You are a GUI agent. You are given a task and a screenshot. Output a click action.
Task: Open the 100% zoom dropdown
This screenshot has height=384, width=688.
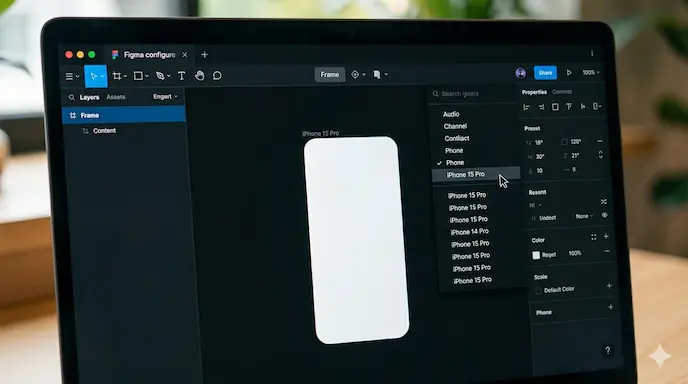tap(591, 72)
